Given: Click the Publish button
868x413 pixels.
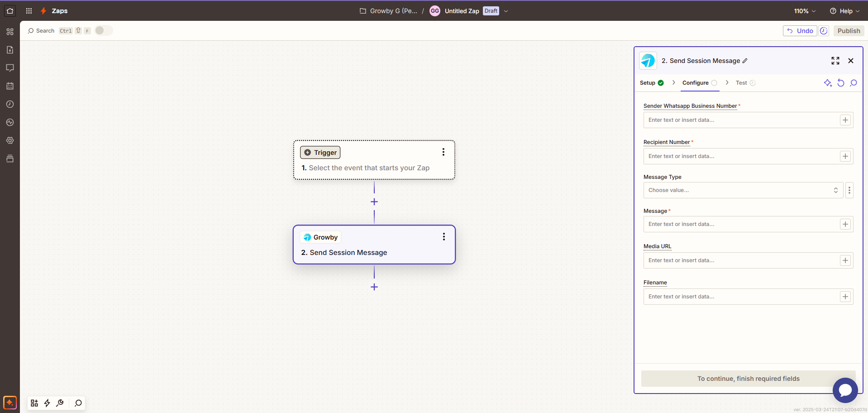Looking at the screenshot, I should (x=849, y=31).
